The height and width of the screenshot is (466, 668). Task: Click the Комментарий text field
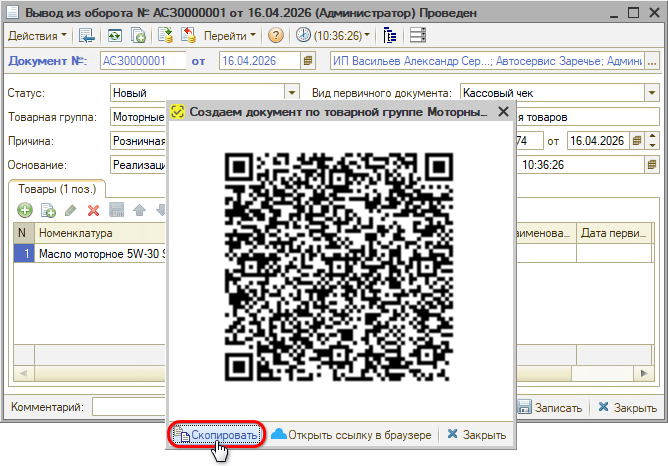(130, 408)
